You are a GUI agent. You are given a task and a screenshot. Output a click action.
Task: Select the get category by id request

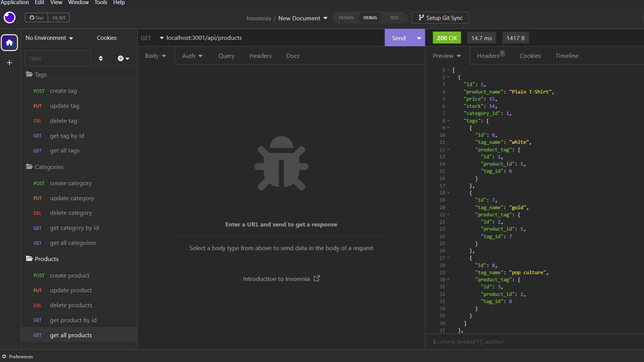tap(79, 228)
